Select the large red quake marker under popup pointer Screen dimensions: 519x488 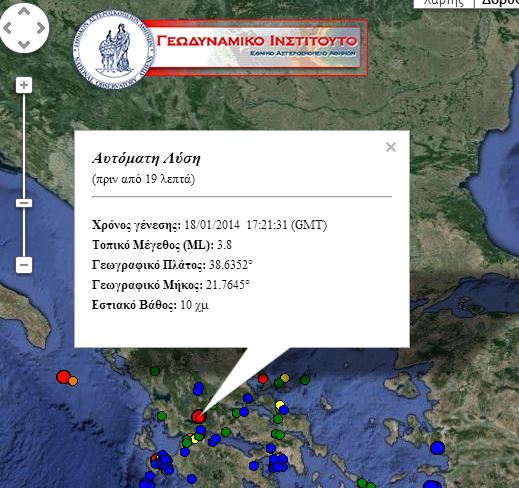click(x=199, y=416)
